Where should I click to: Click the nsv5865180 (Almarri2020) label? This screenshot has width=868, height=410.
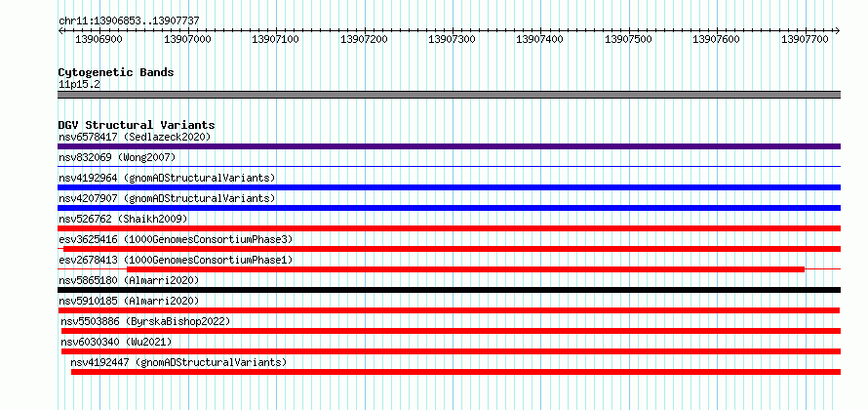[x=129, y=280]
